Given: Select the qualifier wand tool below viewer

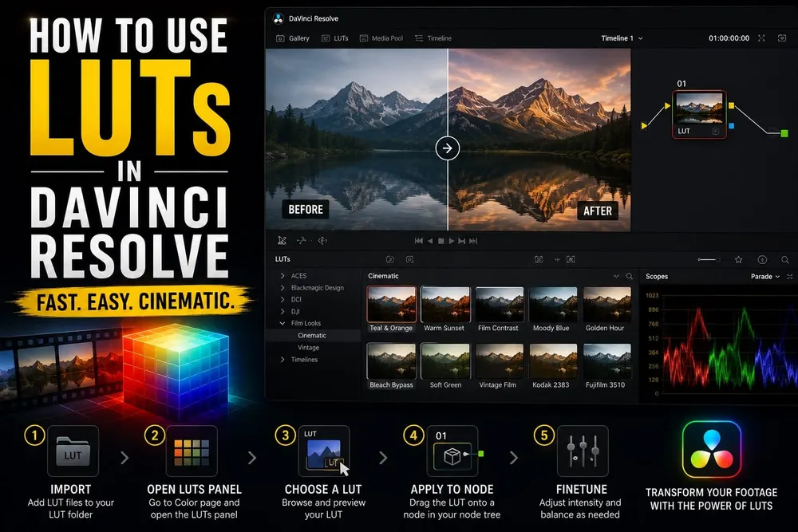Looking at the screenshot, I should 282,241.
